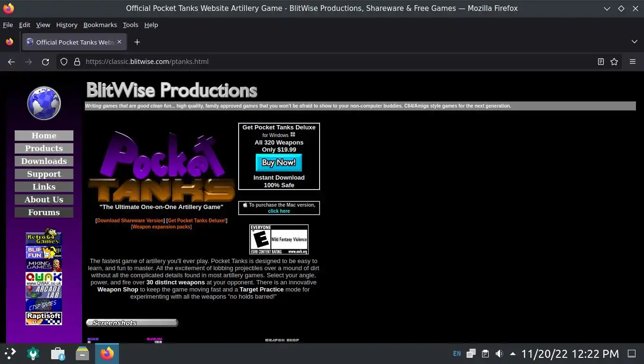Open the Weapon expansion packs link
This screenshot has height=364, width=644.
coord(161,227)
